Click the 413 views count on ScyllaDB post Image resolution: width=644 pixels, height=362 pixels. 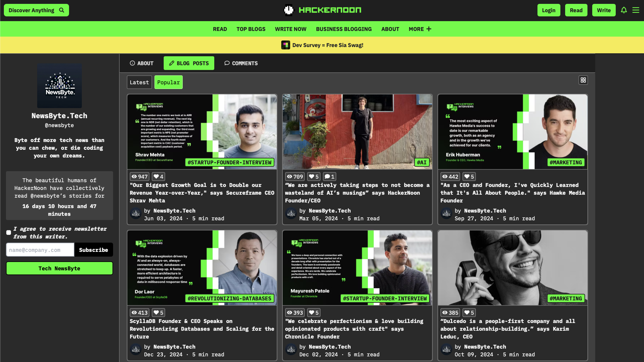click(140, 313)
